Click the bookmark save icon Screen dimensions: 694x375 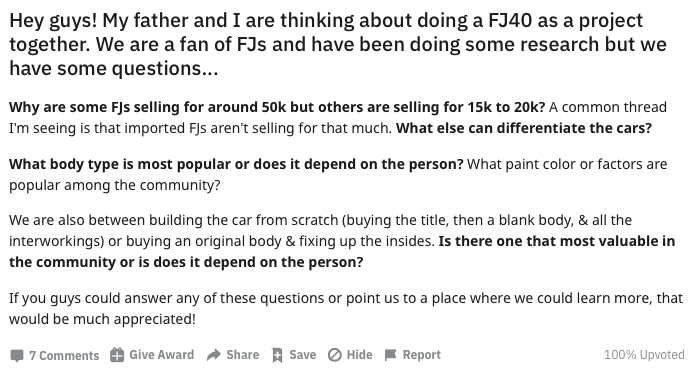coord(278,355)
